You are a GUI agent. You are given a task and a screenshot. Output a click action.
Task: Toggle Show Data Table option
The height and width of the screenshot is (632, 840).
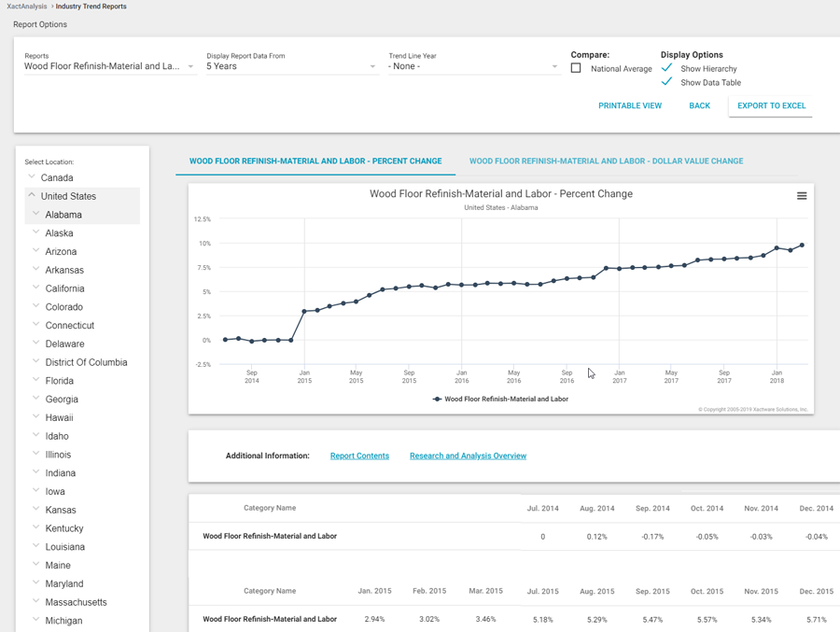click(x=666, y=82)
